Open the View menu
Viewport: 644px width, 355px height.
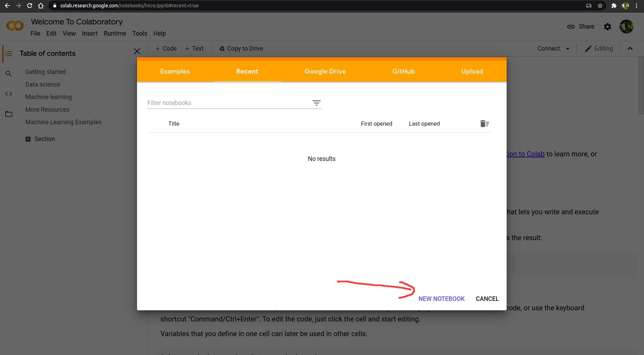pyautogui.click(x=69, y=34)
